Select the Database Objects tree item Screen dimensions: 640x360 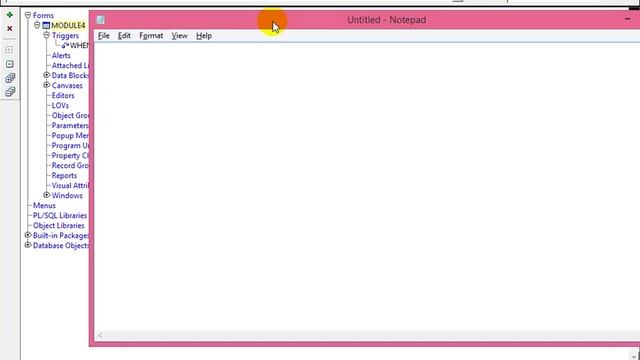click(x=61, y=246)
